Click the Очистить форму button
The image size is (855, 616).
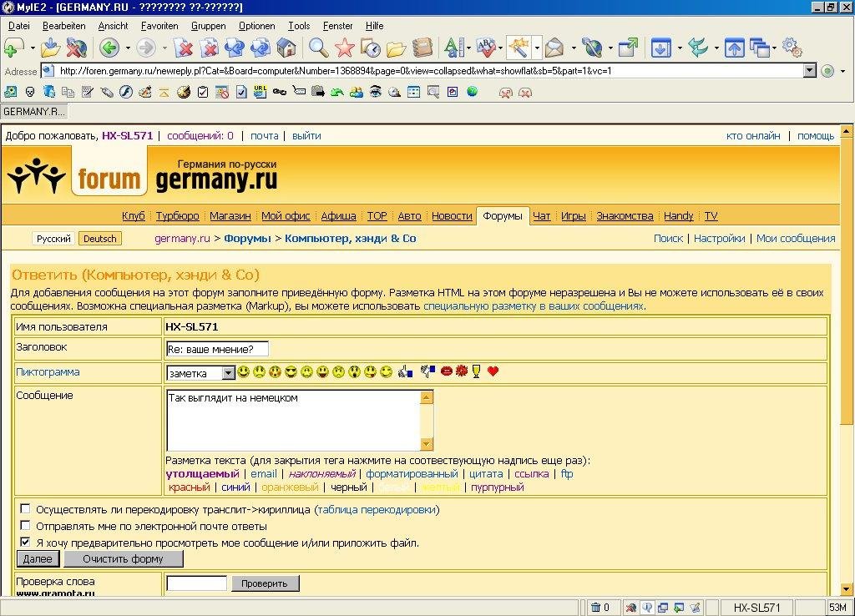click(124, 558)
